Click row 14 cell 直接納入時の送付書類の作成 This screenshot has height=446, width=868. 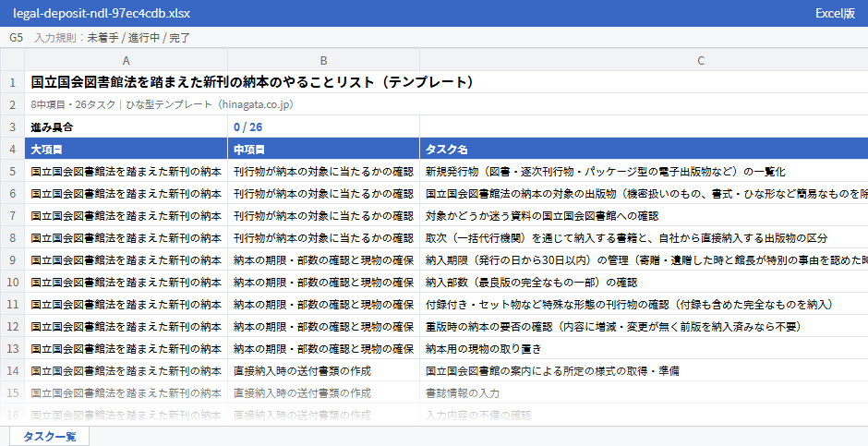(324, 371)
